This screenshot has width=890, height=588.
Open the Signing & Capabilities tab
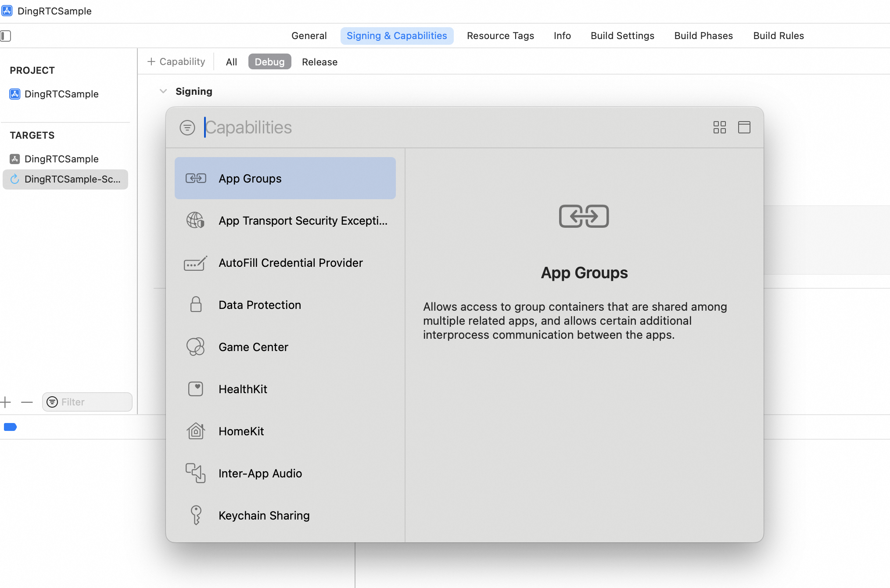click(x=397, y=36)
